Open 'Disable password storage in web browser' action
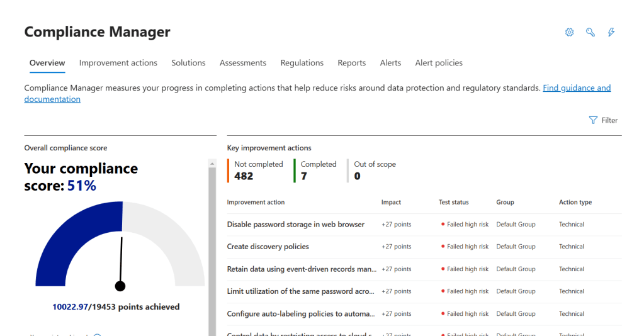 click(295, 225)
